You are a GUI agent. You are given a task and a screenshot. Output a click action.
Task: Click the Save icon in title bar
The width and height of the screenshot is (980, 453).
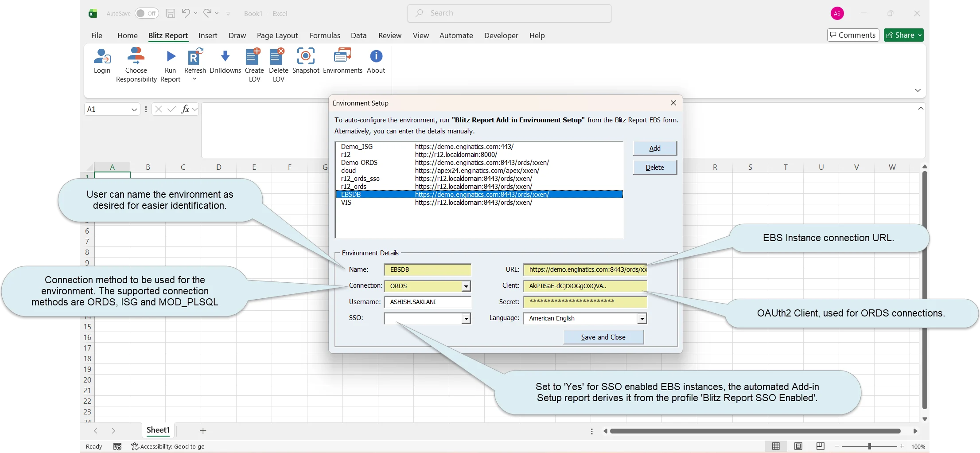coord(171,13)
